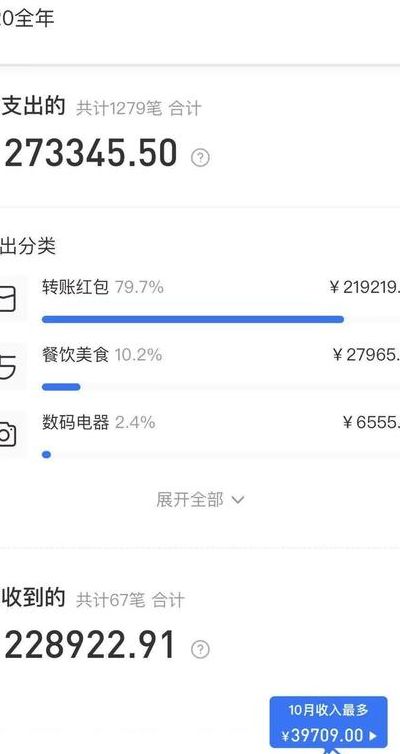Tap the ¥27965 amount for 餐饮美食
Image resolution: width=400 pixels, height=754 pixels.
point(366,355)
